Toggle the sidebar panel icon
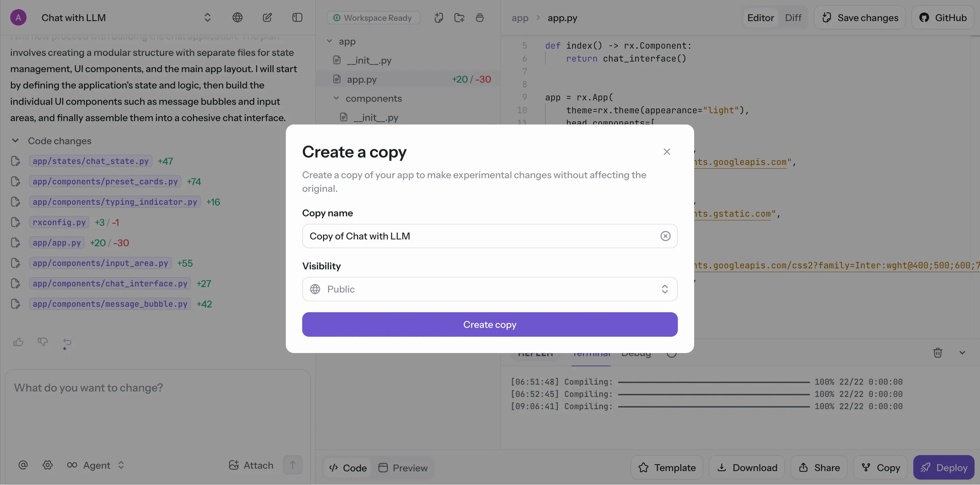Viewport: 980px width, 485px height. coord(297,17)
